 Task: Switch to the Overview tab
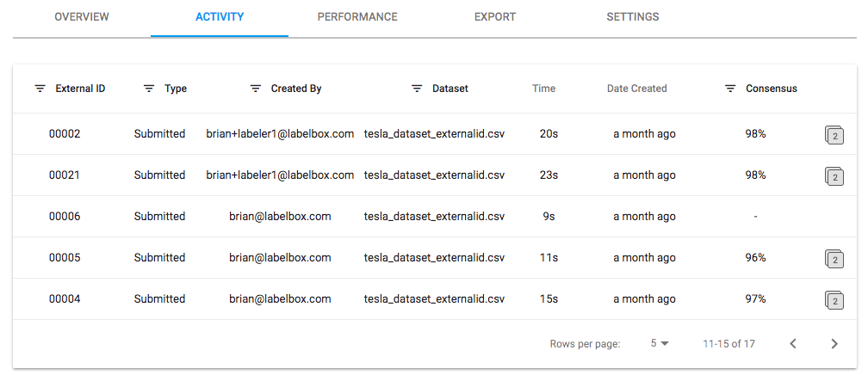tap(82, 17)
